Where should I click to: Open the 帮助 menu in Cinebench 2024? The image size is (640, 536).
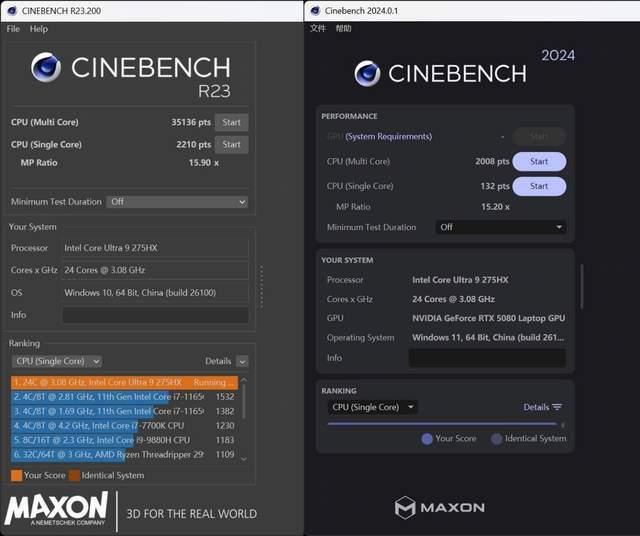coord(343,28)
